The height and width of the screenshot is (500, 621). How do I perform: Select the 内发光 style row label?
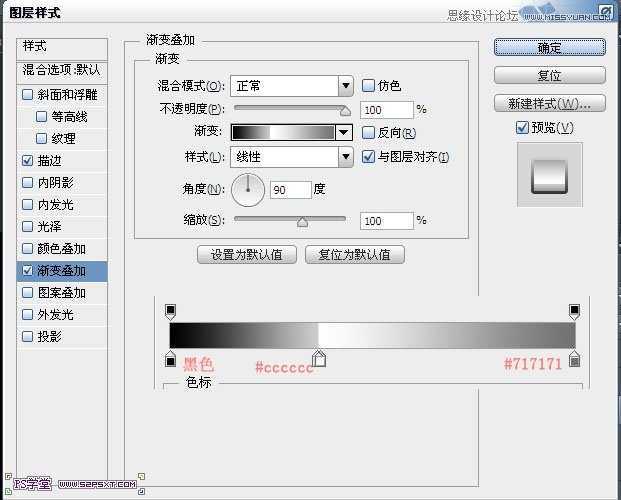click(x=55, y=204)
